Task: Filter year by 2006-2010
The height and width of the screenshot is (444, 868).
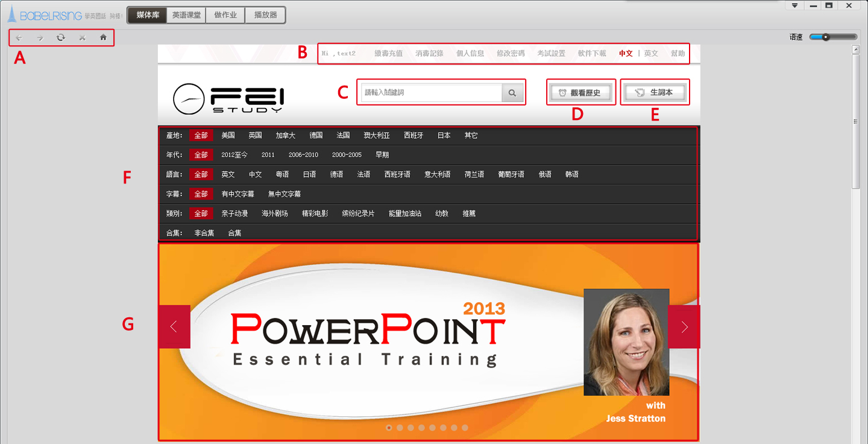Action: pyautogui.click(x=303, y=155)
